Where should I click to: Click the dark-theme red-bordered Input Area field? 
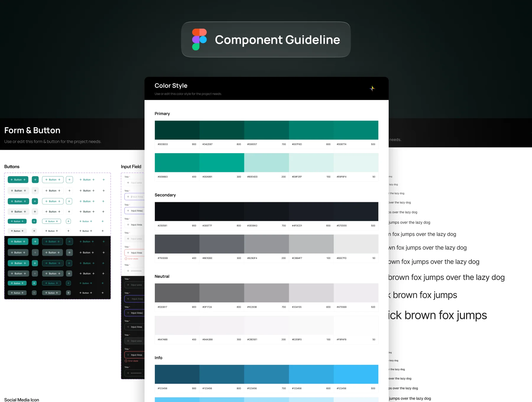134,355
